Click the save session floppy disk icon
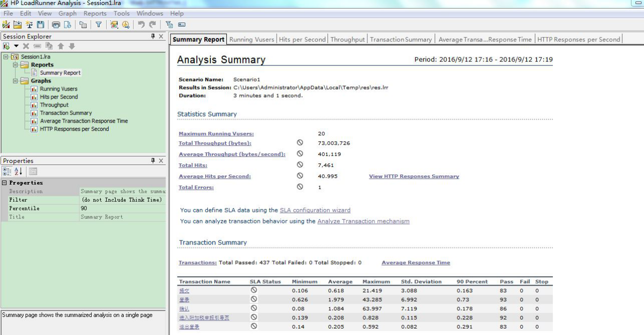Screen dimensions: 644x335 tap(40, 25)
